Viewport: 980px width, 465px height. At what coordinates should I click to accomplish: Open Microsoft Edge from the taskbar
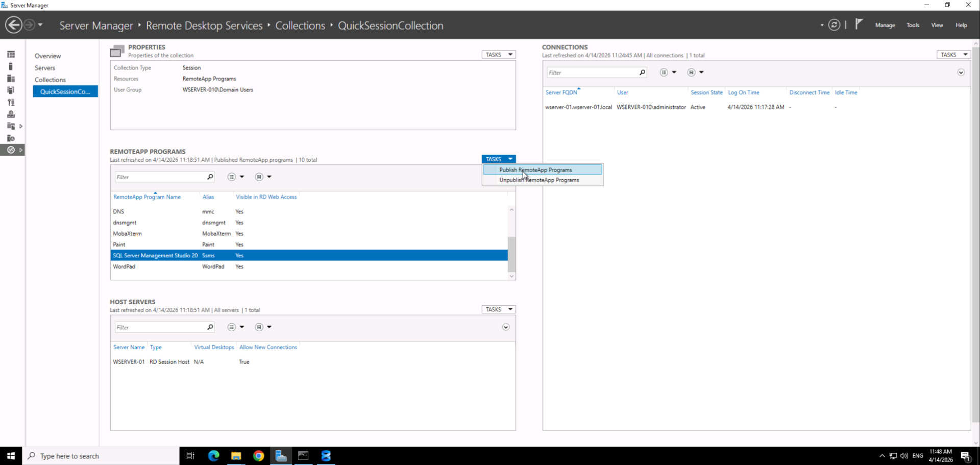click(213, 456)
